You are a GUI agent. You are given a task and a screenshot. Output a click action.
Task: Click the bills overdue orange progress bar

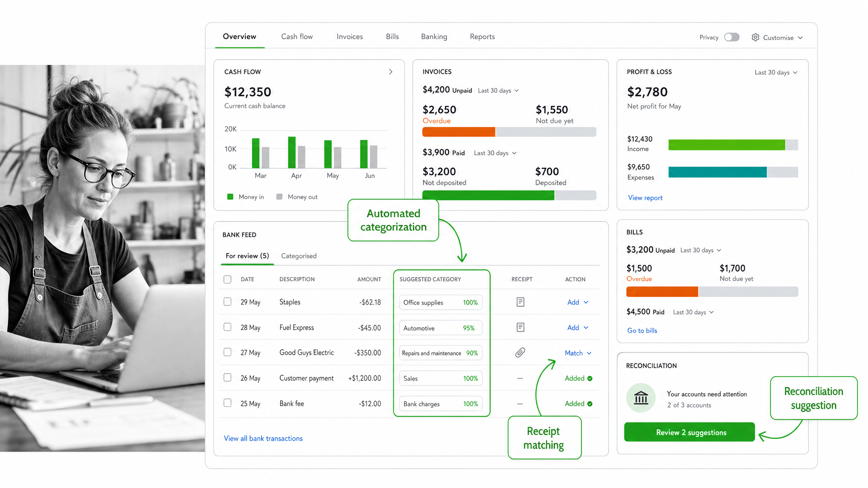coord(662,291)
